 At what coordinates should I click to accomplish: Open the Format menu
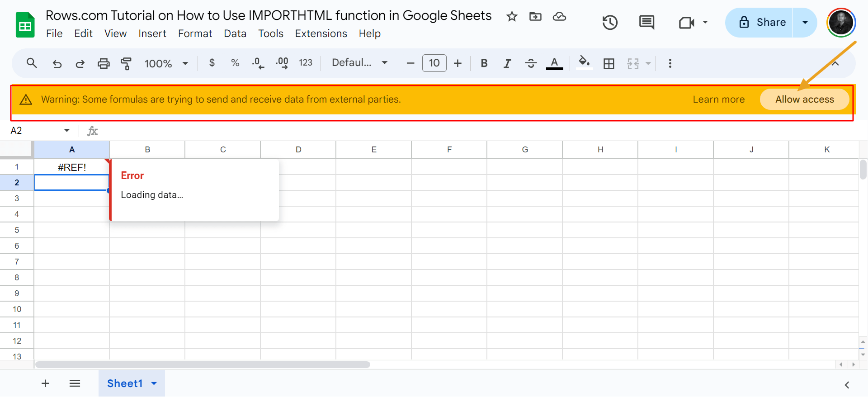click(195, 34)
